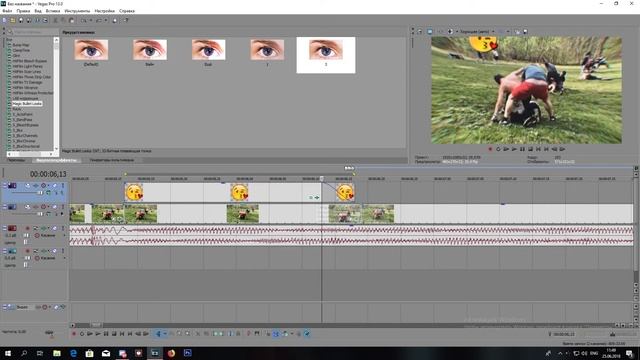Select Magic Bullet Looks in effects list
The width and height of the screenshot is (640, 360).
click(x=27, y=104)
